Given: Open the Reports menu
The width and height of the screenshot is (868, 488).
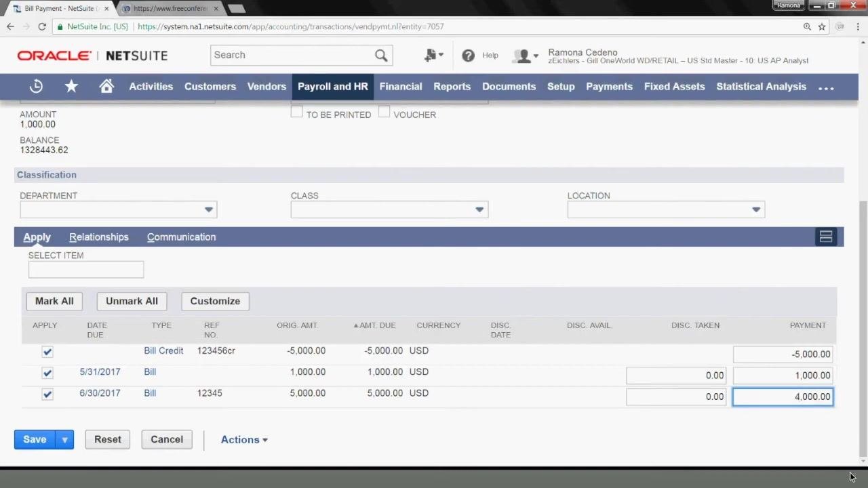Looking at the screenshot, I should [452, 87].
